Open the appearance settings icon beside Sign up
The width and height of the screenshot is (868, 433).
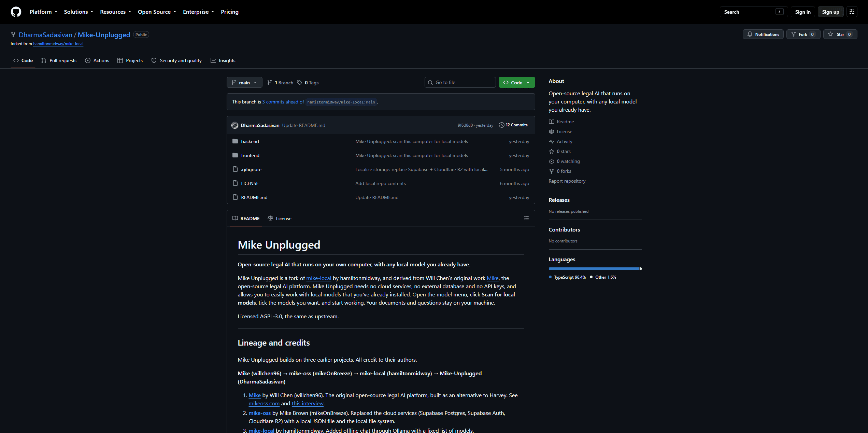pyautogui.click(x=852, y=12)
